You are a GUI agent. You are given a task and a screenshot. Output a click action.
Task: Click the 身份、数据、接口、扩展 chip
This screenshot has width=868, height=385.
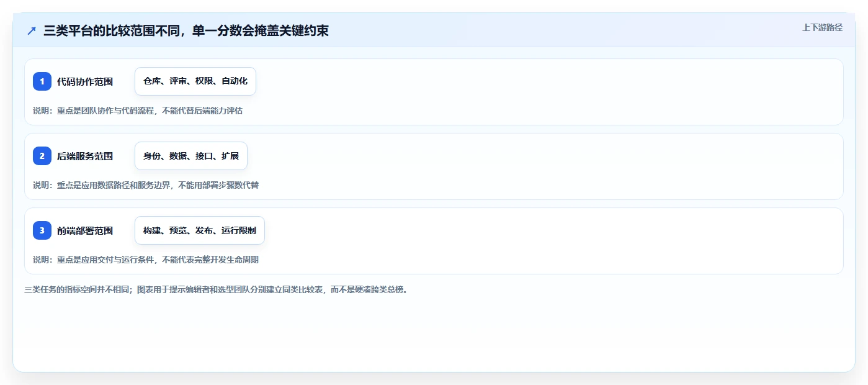tap(191, 156)
